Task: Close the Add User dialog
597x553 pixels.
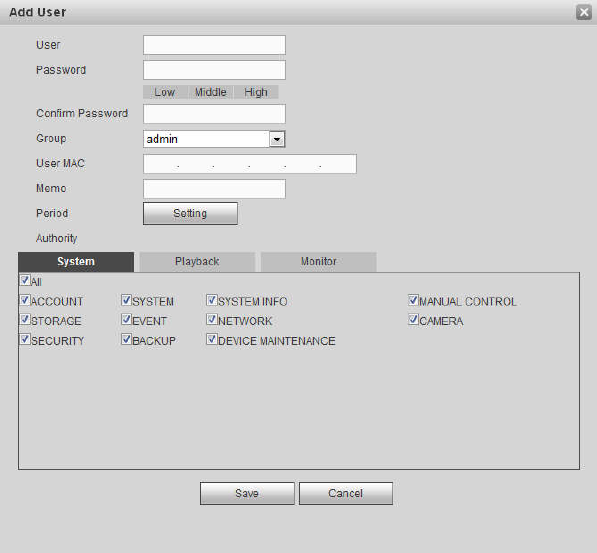Action: (x=584, y=12)
